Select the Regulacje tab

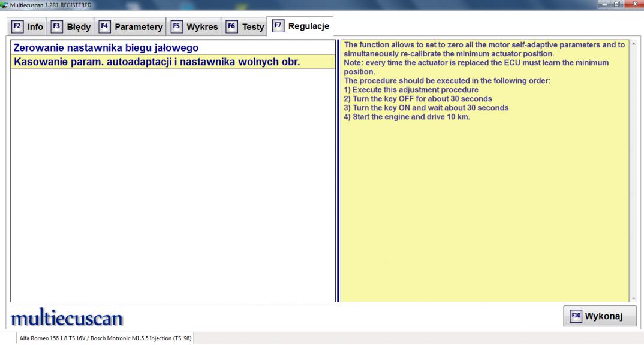tap(300, 26)
